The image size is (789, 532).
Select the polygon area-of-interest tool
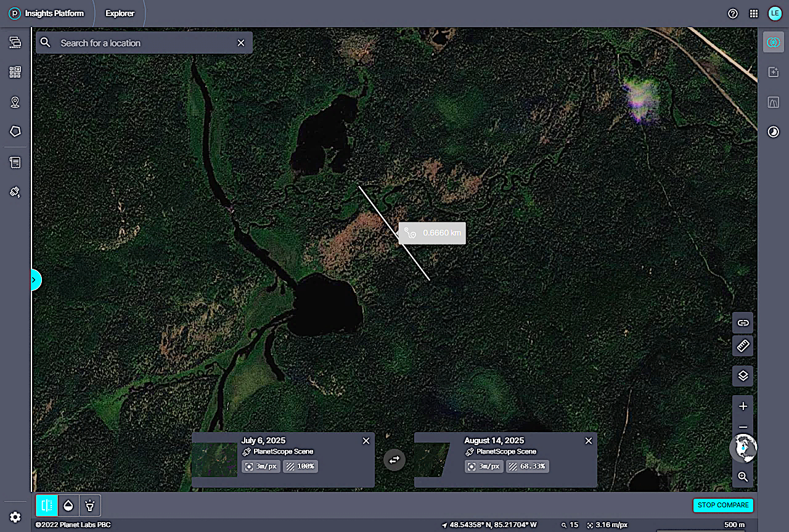click(x=15, y=131)
